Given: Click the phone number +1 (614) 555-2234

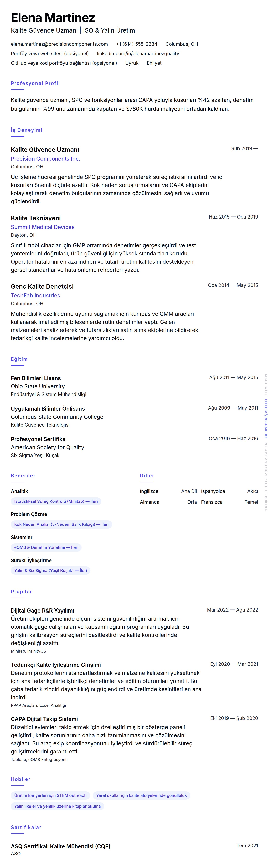Looking at the screenshot, I should pos(137,44).
